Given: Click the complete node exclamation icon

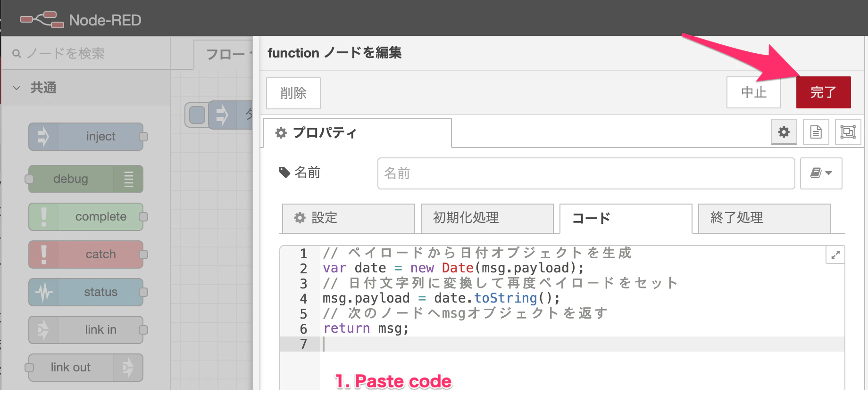Looking at the screenshot, I should (43, 217).
